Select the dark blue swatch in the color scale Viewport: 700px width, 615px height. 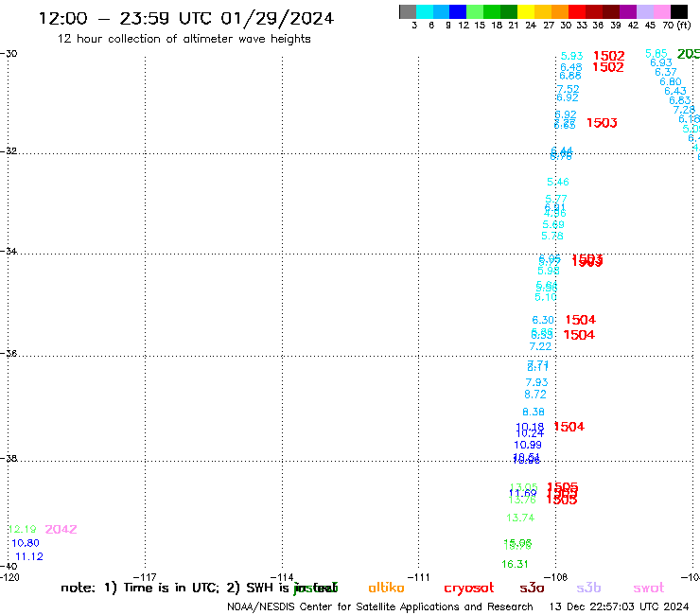[x=458, y=11]
